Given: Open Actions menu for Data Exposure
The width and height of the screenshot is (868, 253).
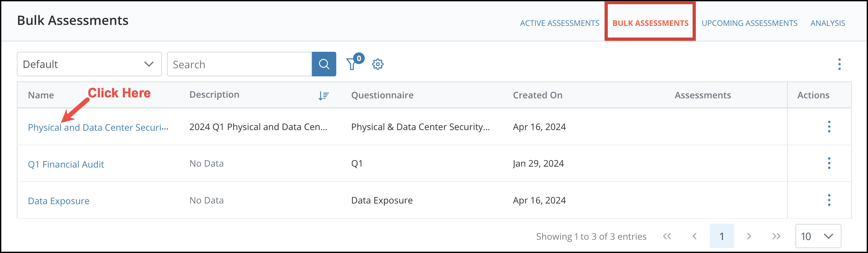Looking at the screenshot, I should (829, 200).
